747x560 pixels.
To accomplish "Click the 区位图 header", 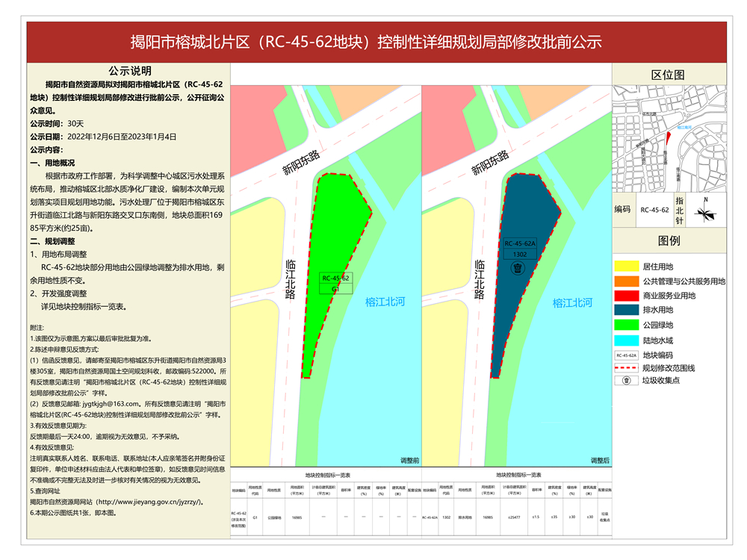I will tap(668, 75).
